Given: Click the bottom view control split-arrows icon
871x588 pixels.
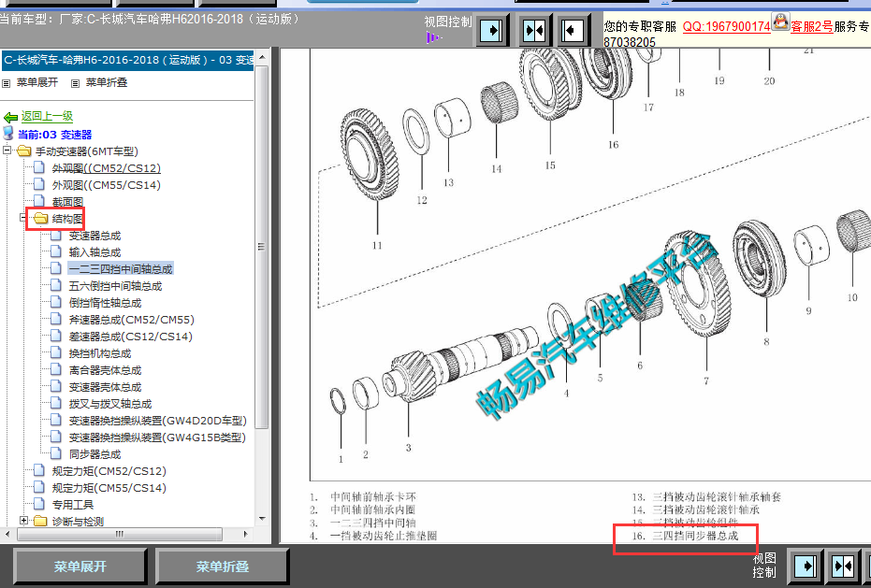Looking at the screenshot, I should click(x=843, y=566).
